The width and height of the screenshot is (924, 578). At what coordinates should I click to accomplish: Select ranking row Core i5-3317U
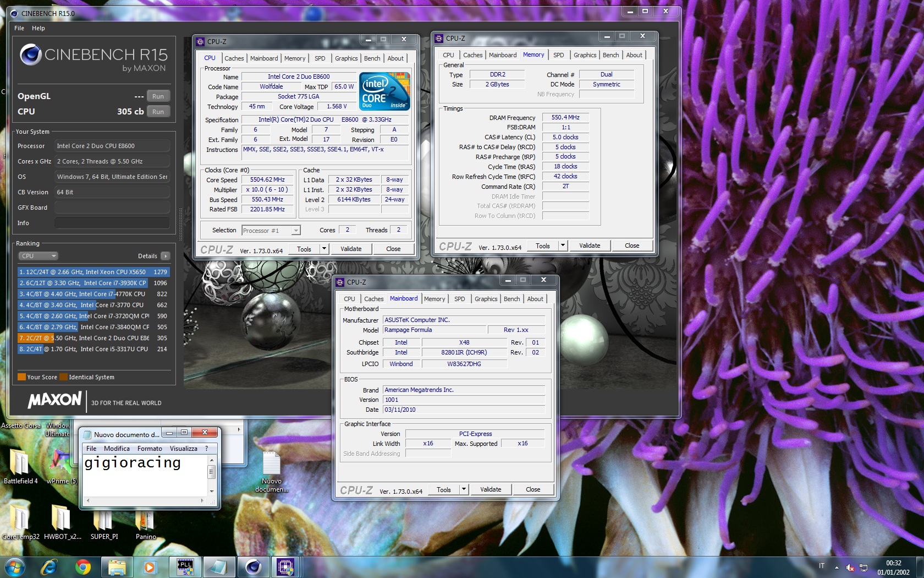93,349
